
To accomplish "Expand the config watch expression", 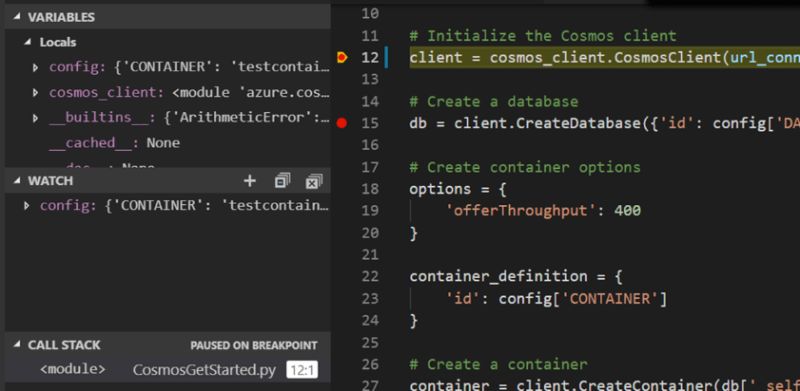I will click(27, 206).
